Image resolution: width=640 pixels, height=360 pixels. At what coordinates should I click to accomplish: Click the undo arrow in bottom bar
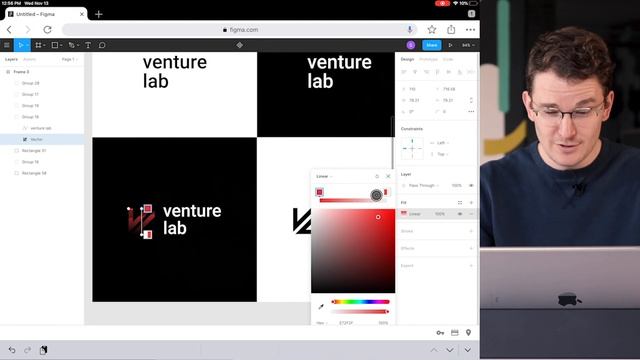(12, 350)
